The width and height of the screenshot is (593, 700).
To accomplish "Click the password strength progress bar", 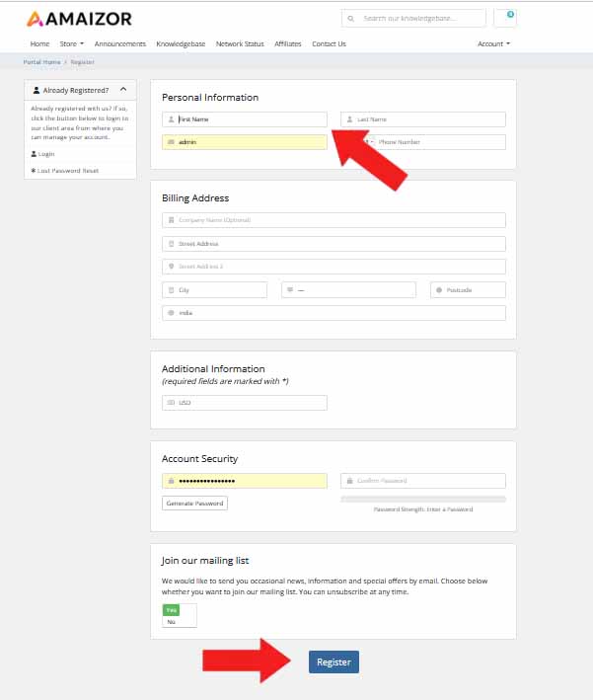I will click(x=423, y=500).
